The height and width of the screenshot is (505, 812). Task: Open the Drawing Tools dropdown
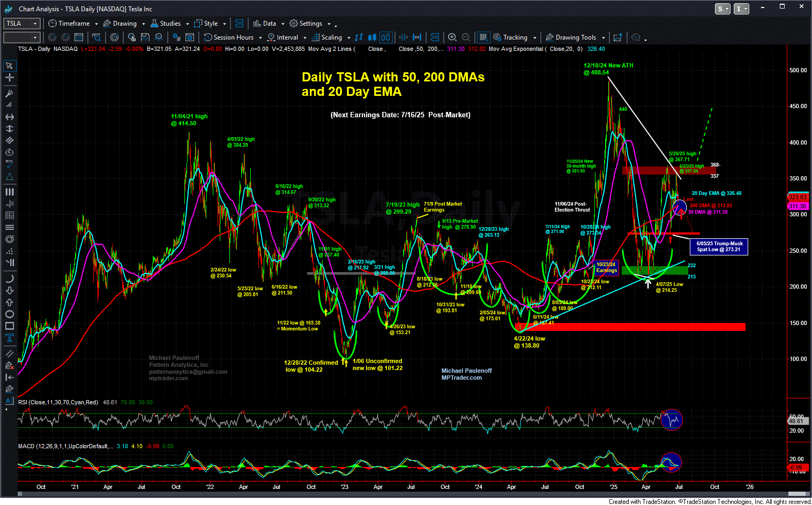click(x=575, y=37)
